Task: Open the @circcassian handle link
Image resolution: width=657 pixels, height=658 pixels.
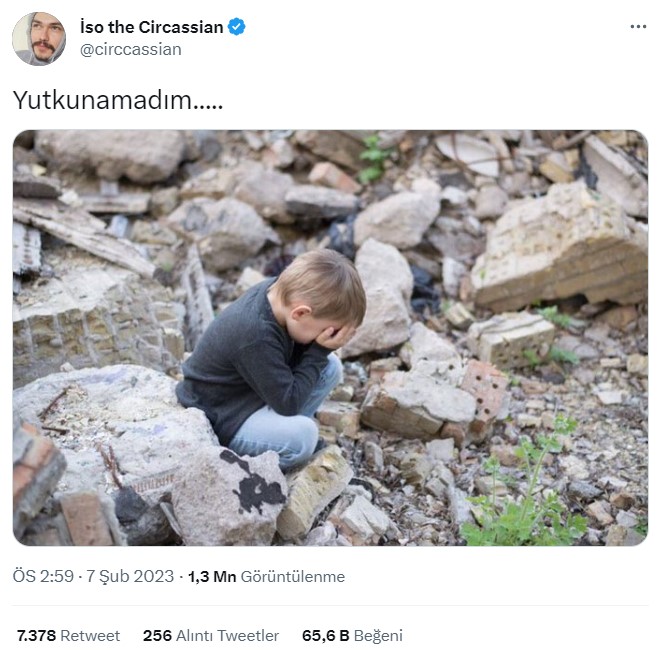Action: click(x=130, y=49)
